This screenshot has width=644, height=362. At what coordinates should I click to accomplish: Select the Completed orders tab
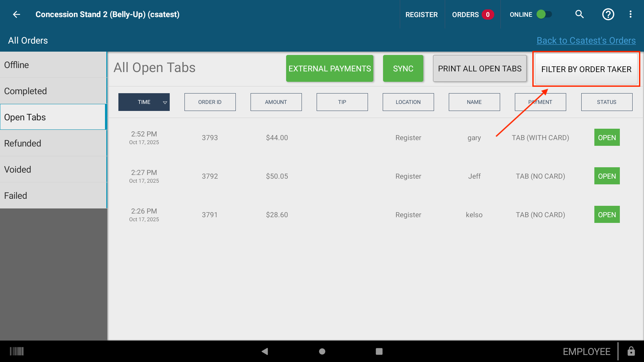point(53,91)
